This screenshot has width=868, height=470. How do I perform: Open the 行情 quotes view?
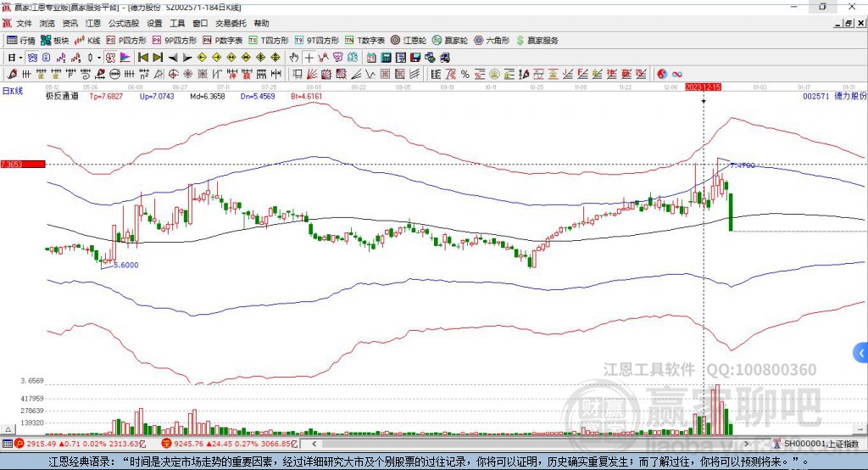tap(20, 41)
